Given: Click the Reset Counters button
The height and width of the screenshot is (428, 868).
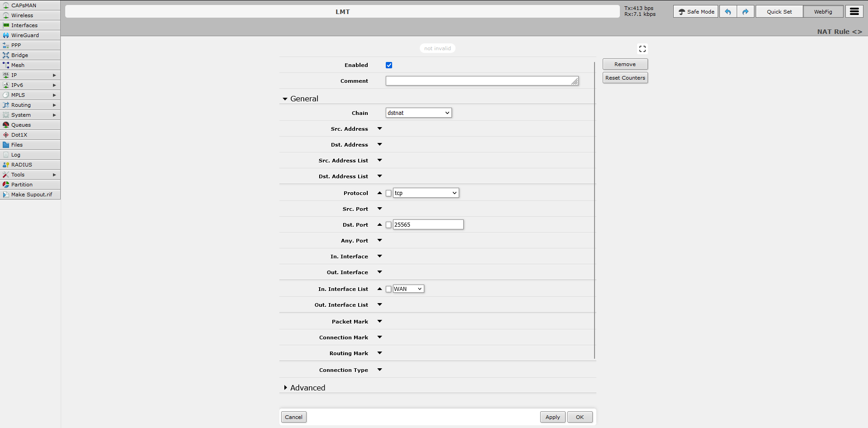Looking at the screenshot, I should point(625,77).
